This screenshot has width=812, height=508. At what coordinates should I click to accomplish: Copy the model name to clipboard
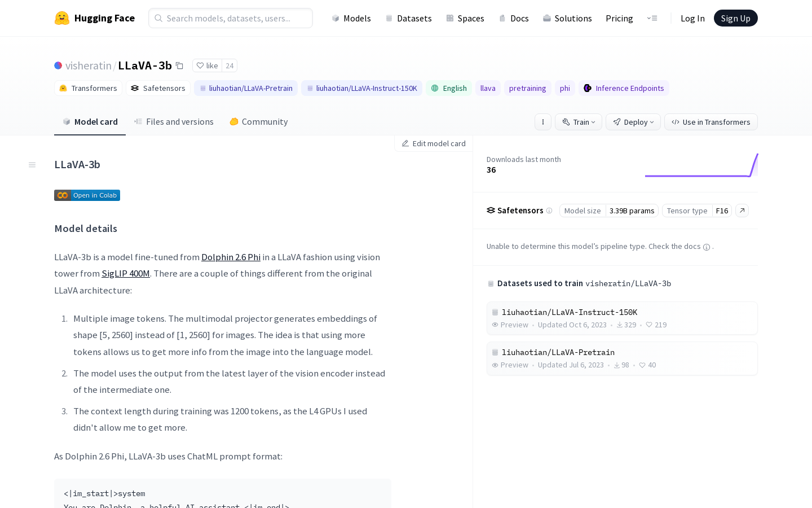[179, 65]
